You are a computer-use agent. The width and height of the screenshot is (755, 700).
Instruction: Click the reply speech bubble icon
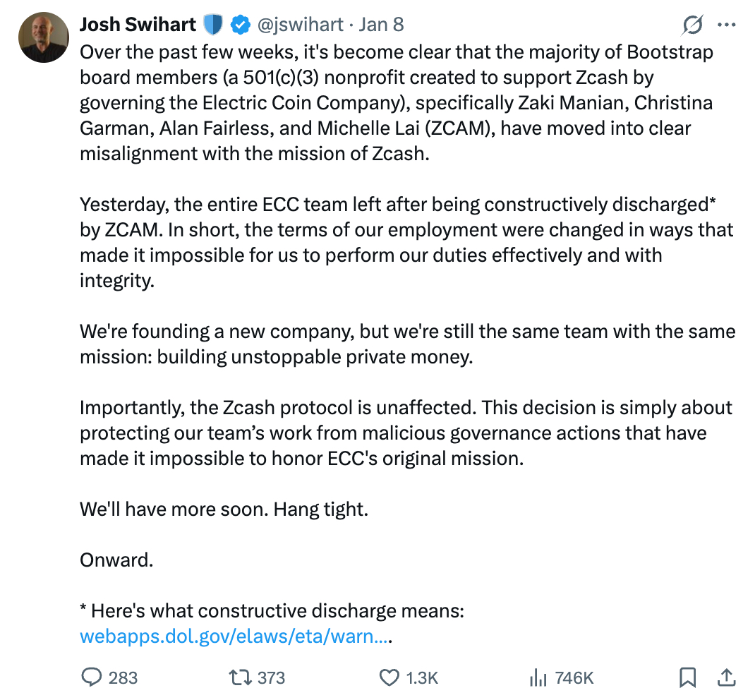pos(92,678)
